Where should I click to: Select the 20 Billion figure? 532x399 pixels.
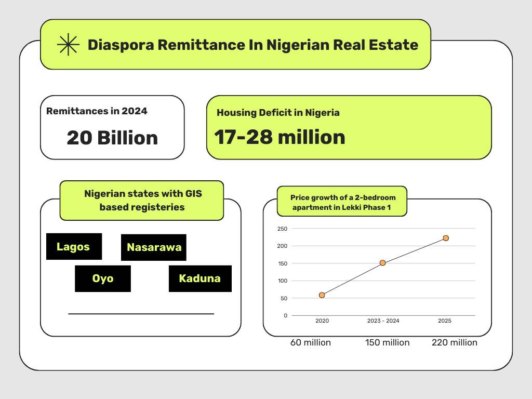click(x=112, y=138)
